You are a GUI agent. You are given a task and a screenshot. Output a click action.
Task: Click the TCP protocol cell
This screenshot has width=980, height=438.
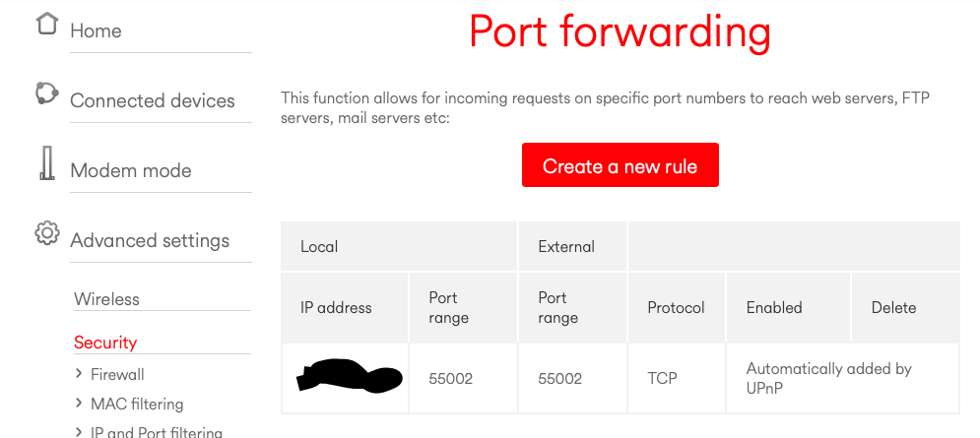coord(677,378)
